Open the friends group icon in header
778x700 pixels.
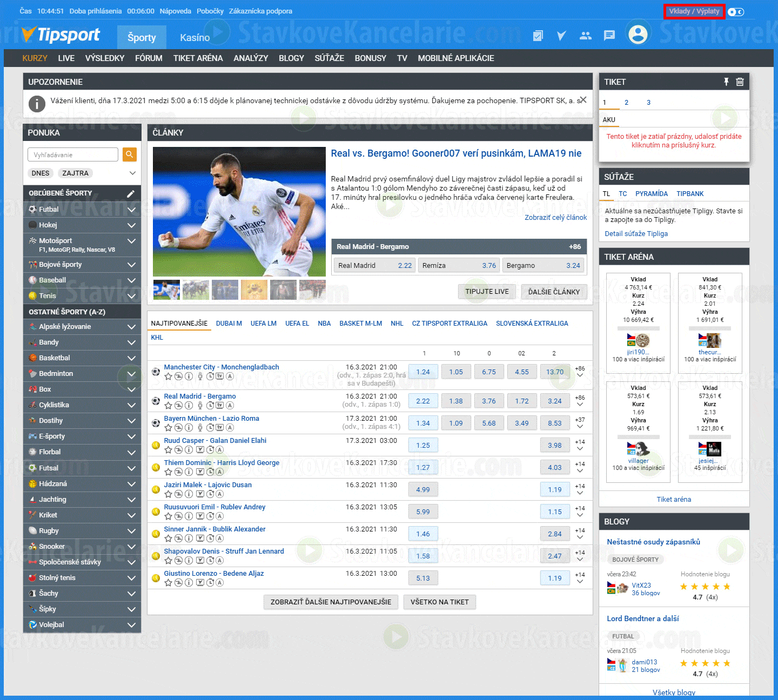coord(585,36)
